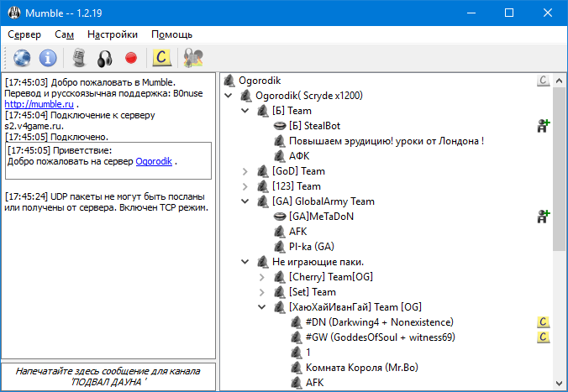Open the http://mumble.ru link
Viewport: 568px width, 392px height.
[x=39, y=105]
